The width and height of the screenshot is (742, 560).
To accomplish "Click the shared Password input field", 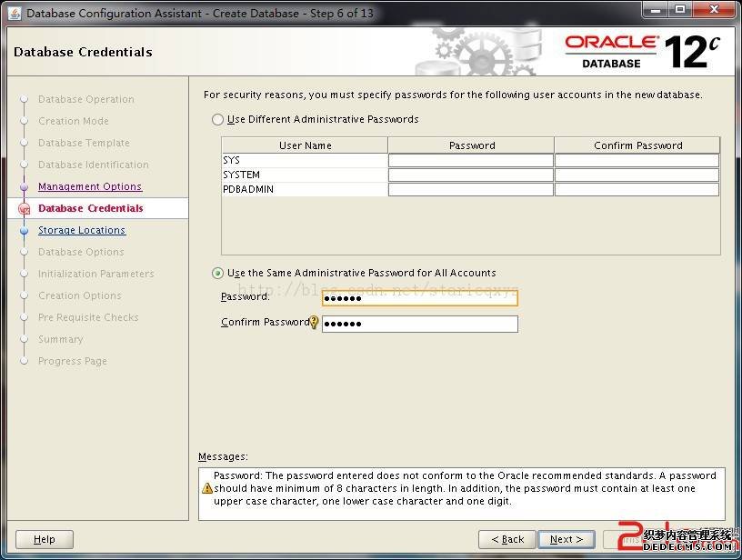I will point(419,298).
